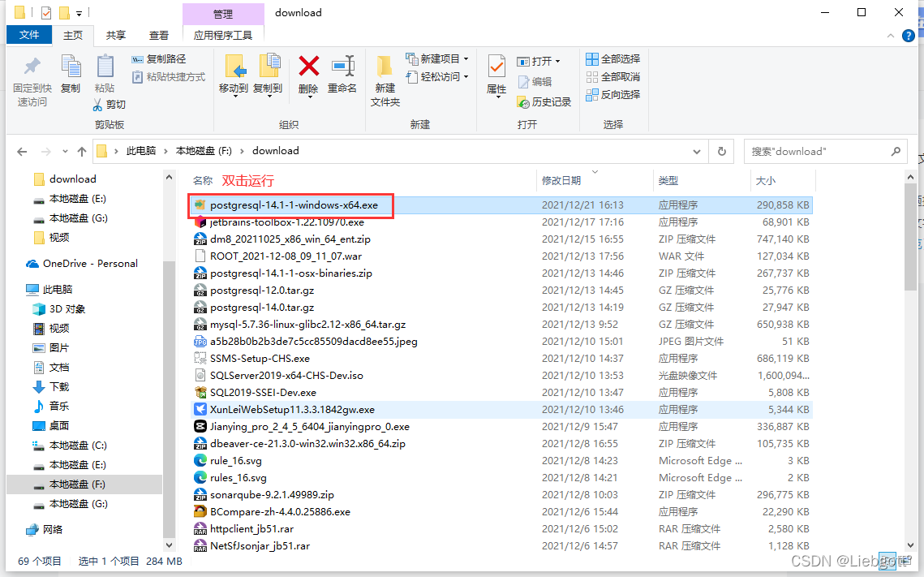924x577 pixels.
Task: Click Invert selection (反向选择)
Action: click(612, 94)
